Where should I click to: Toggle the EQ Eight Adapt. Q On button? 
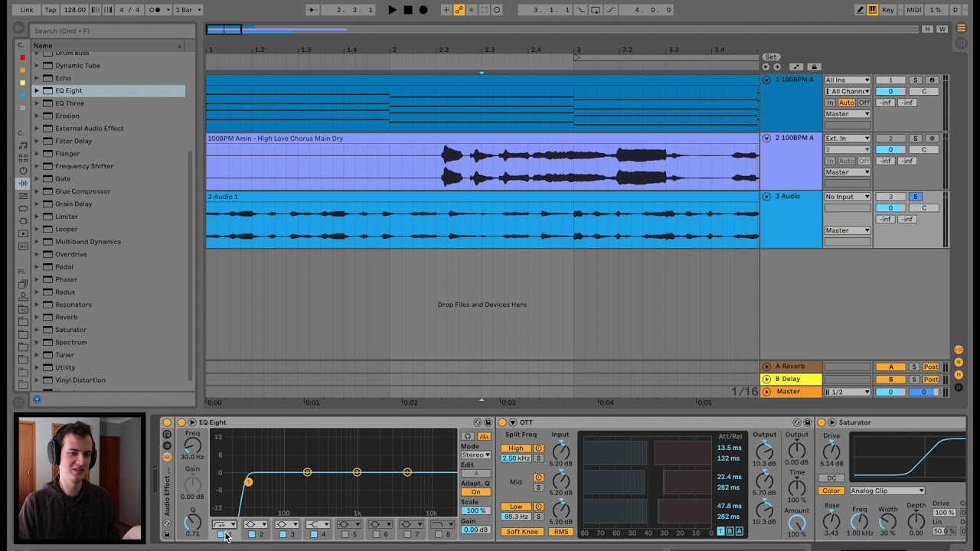tap(475, 492)
